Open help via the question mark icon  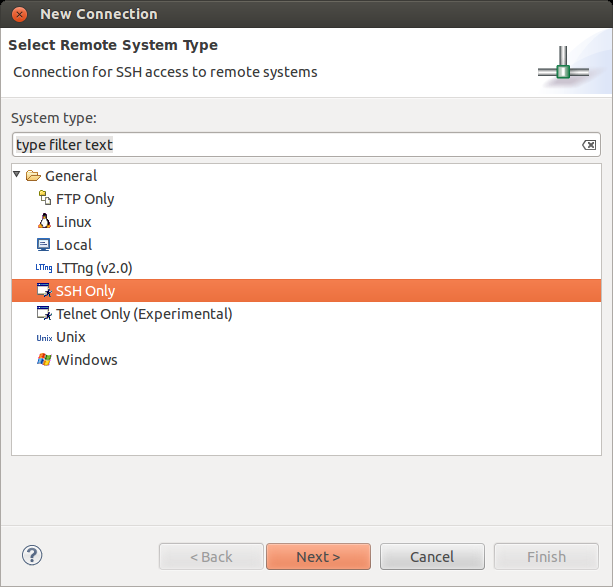(x=32, y=556)
